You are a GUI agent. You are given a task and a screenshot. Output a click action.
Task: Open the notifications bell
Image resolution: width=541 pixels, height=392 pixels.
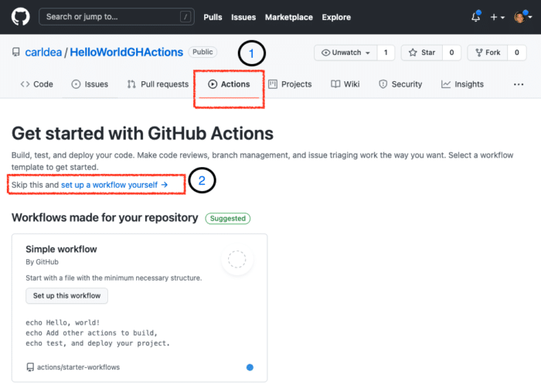tap(476, 16)
